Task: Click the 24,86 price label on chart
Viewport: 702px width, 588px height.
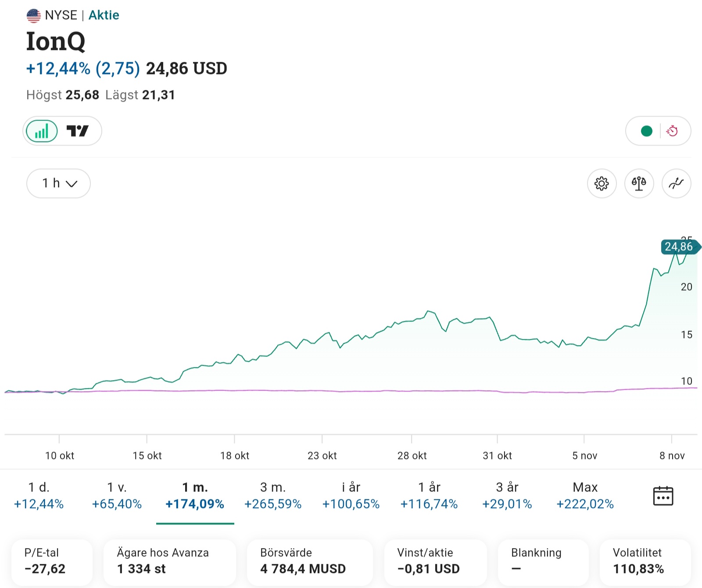Action: 681,247
